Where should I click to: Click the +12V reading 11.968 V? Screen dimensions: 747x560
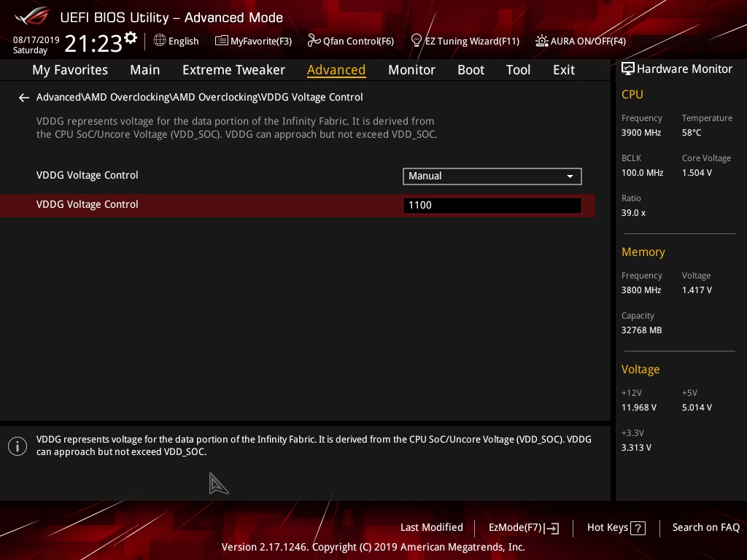coord(638,408)
